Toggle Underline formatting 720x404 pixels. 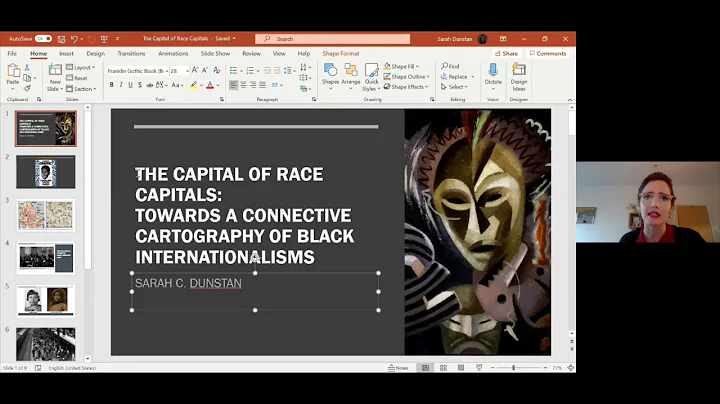130,85
